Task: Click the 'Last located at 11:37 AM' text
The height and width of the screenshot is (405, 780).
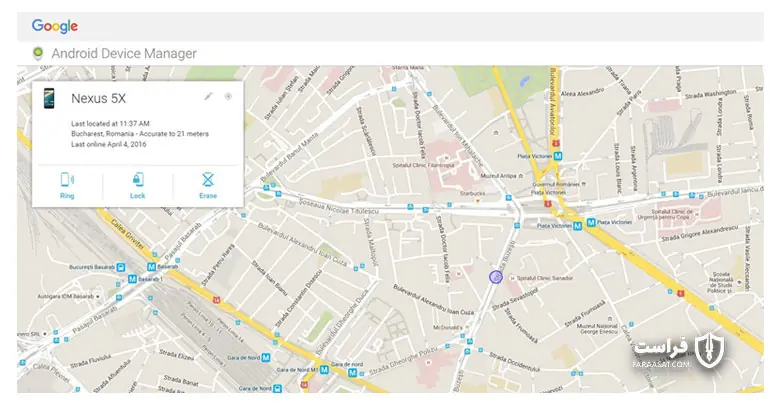Action: (x=110, y=123)
